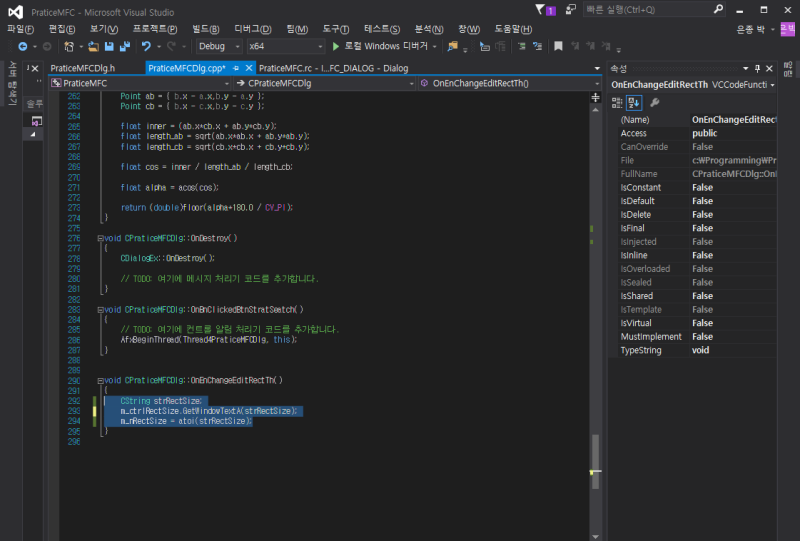Open the property pages wrench icon
Screen dimensions: 800x541
(x=655, y=103)
